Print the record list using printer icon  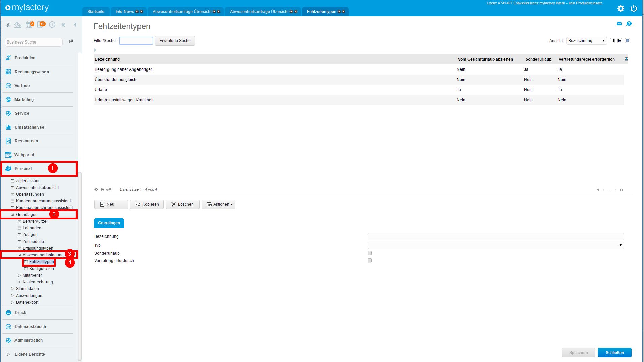(102, 190)
